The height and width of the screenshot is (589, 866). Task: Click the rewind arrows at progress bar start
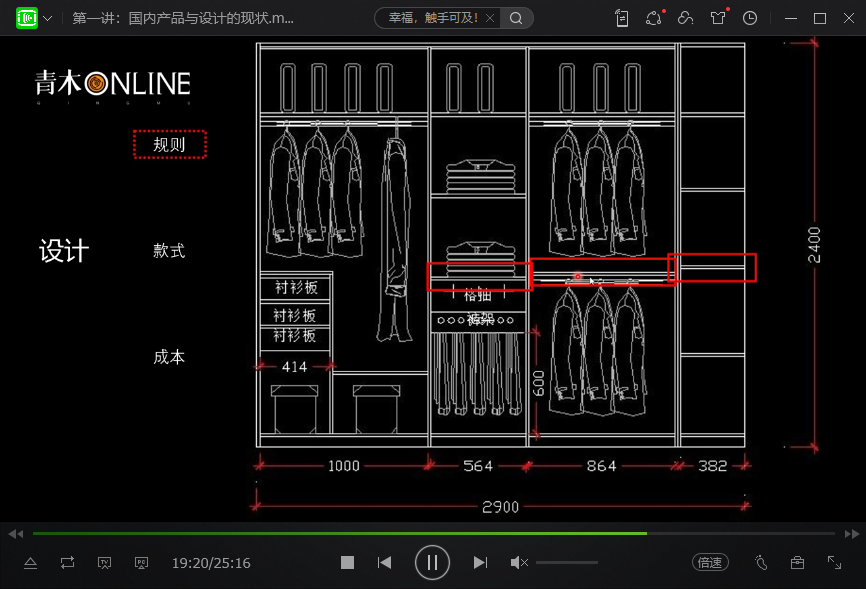15,534
